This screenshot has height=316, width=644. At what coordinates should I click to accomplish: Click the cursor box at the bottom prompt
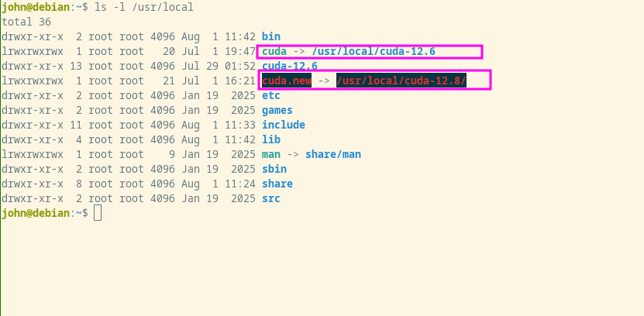coord(98,213)
